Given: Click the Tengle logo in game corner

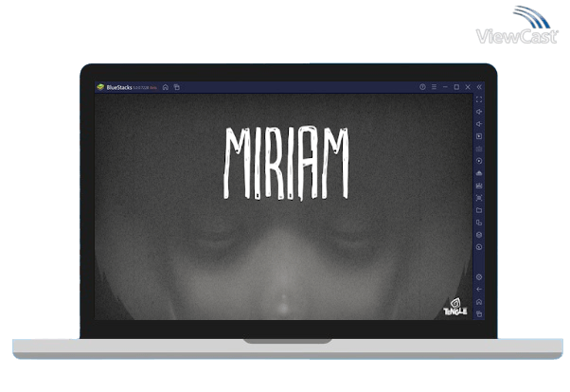Looking at the screenshot, I should click(454, 307).
